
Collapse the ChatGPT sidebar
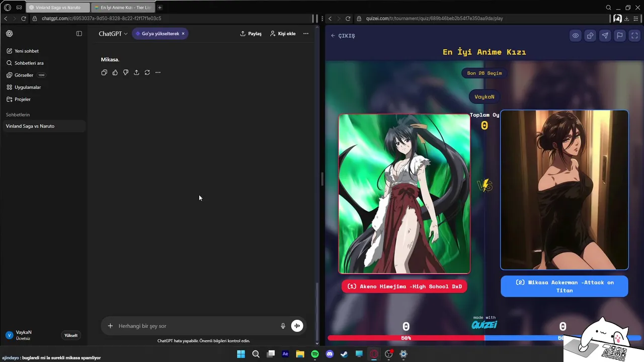click(x=79, y=34)
